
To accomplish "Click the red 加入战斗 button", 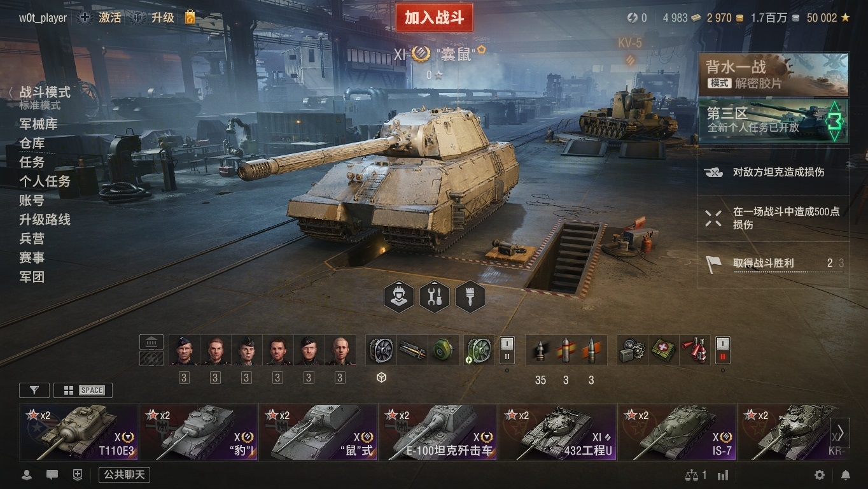I will (435, 18).
